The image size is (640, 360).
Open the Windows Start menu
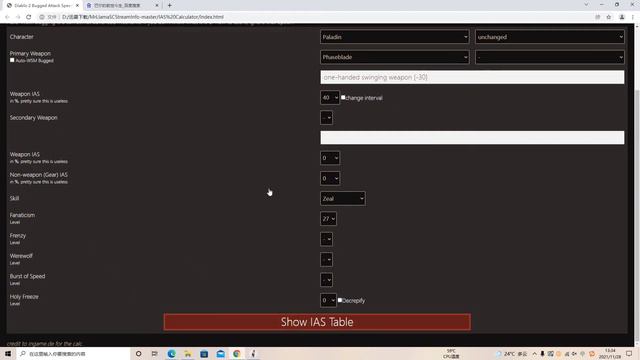coord(8,353)
